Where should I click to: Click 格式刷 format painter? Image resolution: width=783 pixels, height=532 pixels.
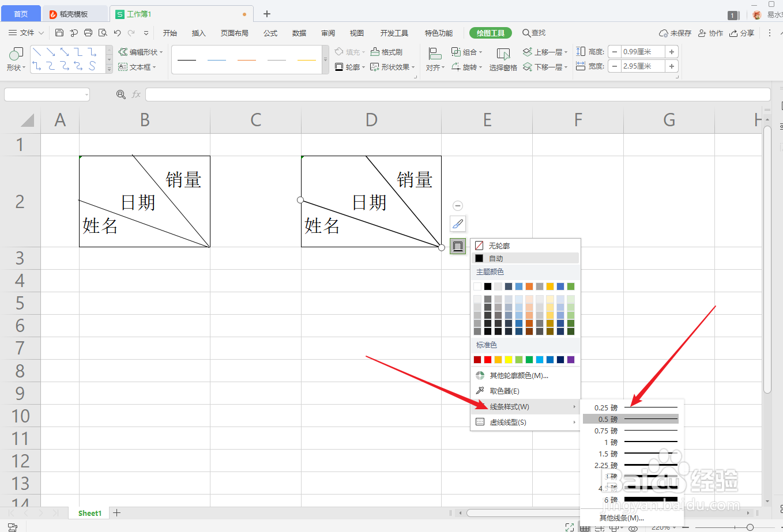click(386, 52)
